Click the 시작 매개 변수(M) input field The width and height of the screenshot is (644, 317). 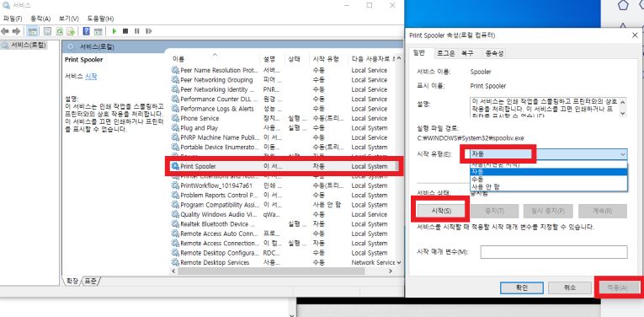tap(554, 252)
